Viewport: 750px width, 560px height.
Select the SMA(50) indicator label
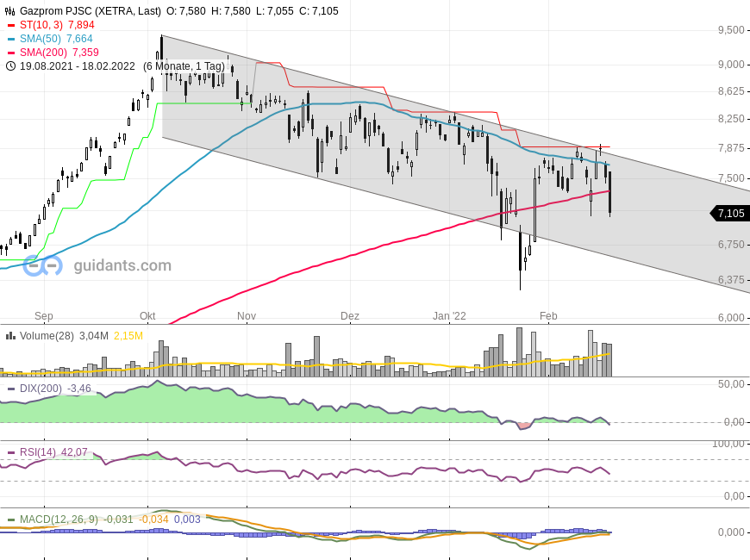click(x=41, y=39)
